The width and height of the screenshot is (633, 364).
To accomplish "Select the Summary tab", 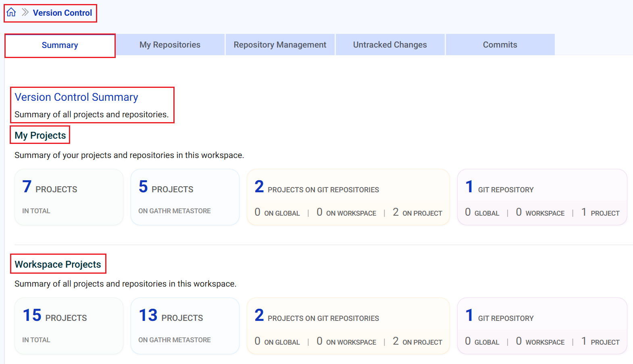I will tap(60, 45).
